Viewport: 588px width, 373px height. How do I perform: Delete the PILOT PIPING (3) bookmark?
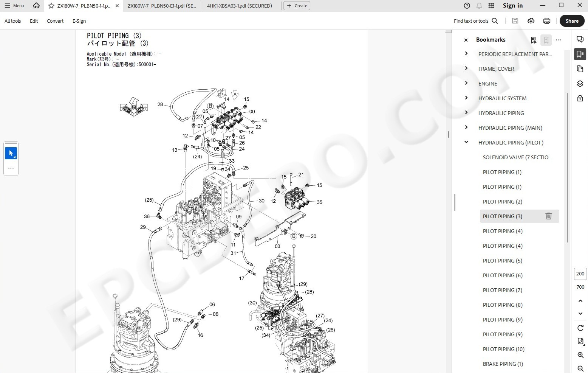[549, 216]
